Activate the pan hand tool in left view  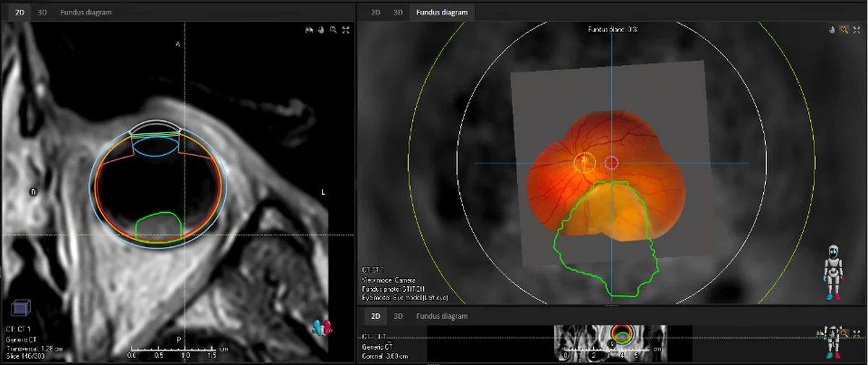pos(320,30)
